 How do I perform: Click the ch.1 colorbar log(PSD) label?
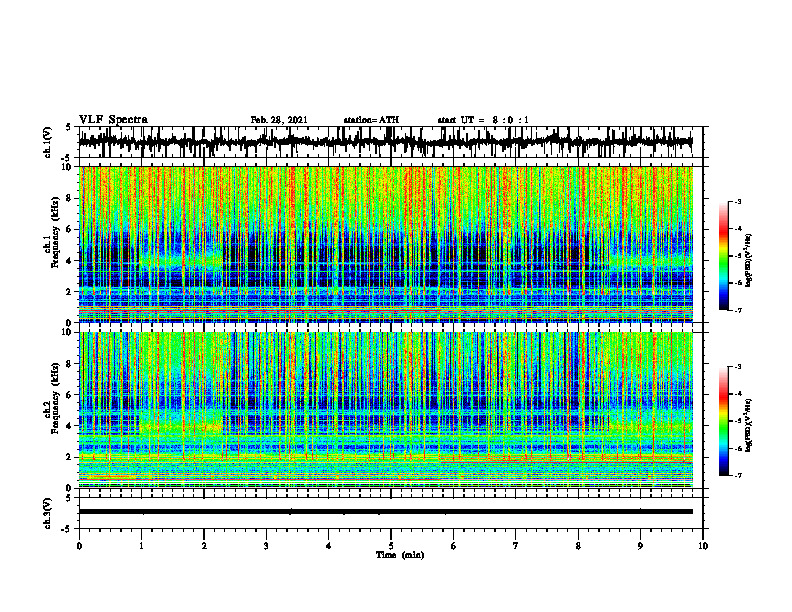pyautogui.click(x=749, y=260)
